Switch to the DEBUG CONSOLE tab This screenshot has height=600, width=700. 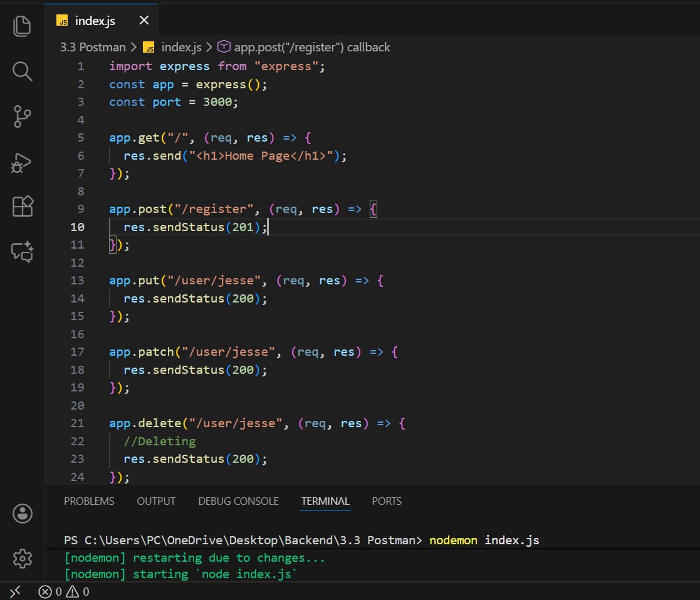238,501
